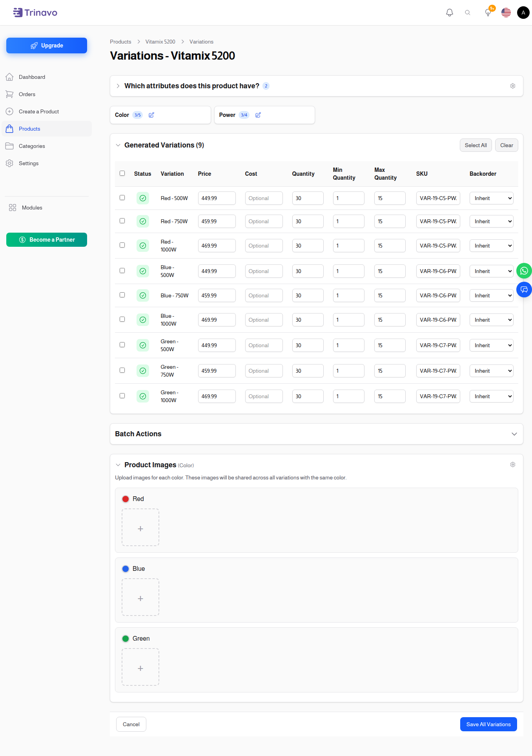Add an image for Green color
Image resolution: width=532 pixels, height=756 pixels.
point(140,667)
